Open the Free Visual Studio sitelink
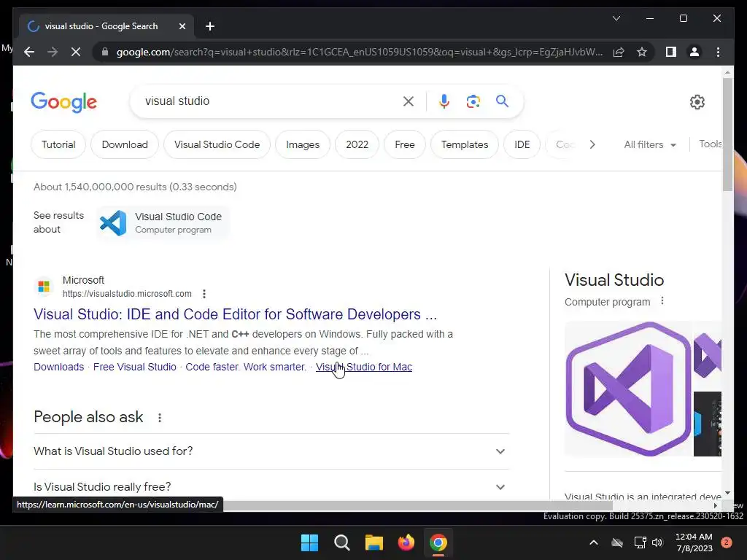Viewport: 747px width, 560px height. (x=134, y=367)
